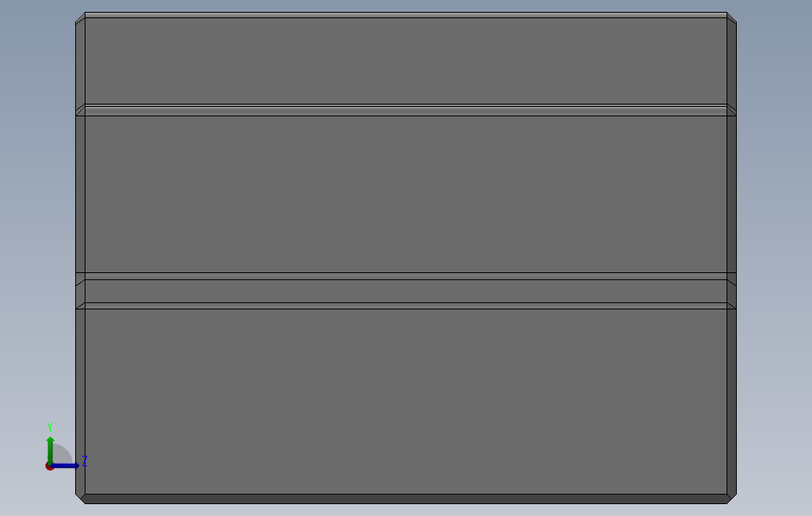The image size is (812, 516).
Task: Select the dark bottom chamfer strip
Action: (x=405, y=499)
